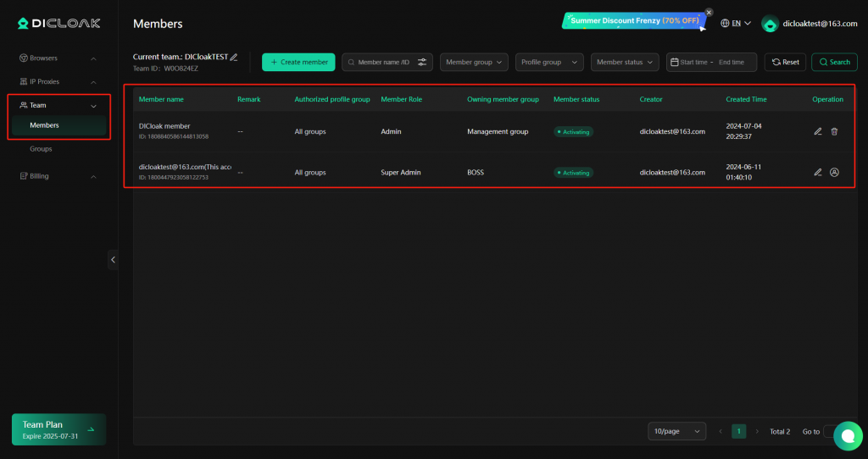Click the Member name /ID search field
Viewport: 868px width, 459px height.
coord(381,62)
